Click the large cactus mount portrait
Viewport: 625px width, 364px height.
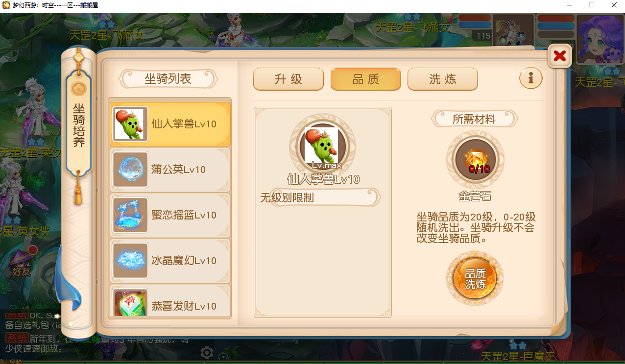click(x=322, y=146)
